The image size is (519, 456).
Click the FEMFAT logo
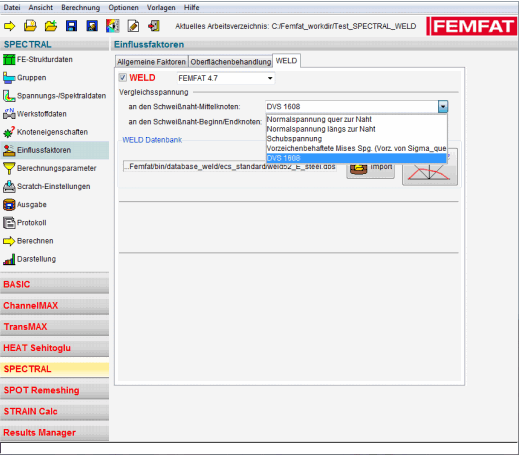coord(472,26)
